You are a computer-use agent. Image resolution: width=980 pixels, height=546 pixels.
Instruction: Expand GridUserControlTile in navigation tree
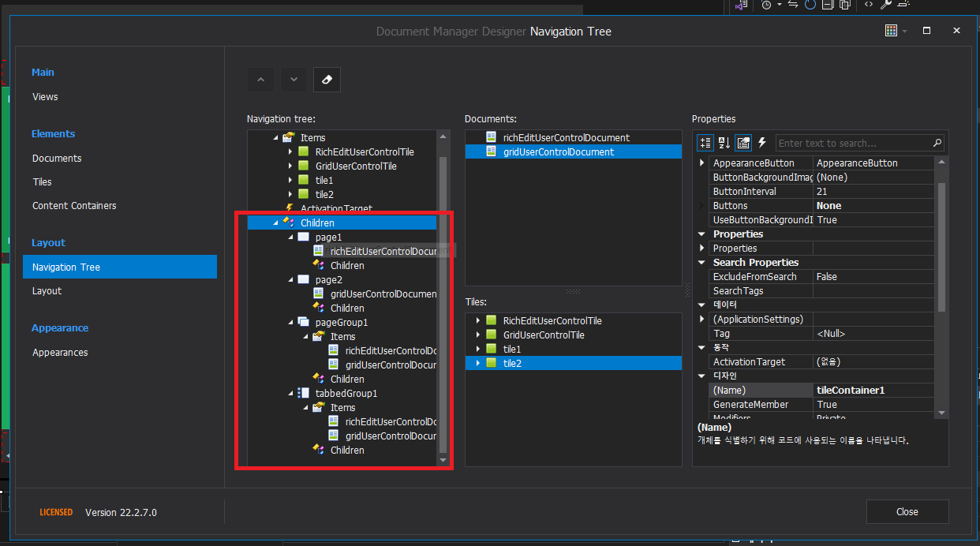coord(291,166)
